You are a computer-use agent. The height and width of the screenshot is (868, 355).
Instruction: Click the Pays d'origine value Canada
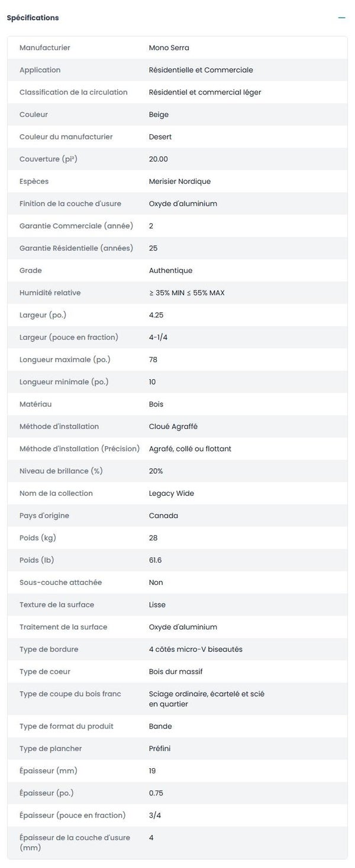click(163, 516)
